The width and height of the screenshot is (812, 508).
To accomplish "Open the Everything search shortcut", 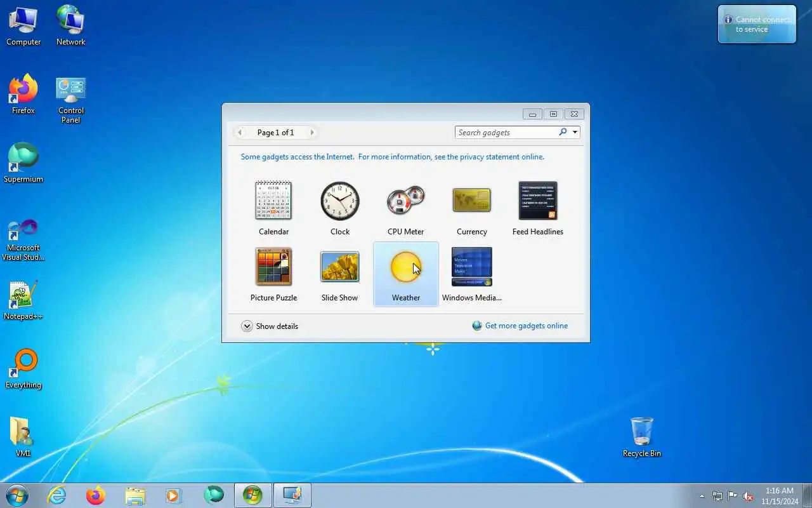I will 23,369.
